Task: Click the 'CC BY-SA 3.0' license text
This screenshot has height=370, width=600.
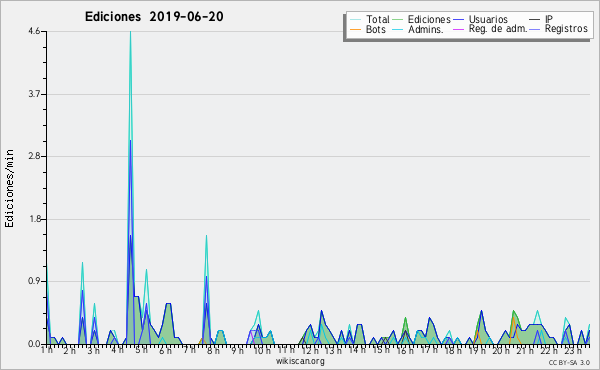Action: (x=569, y=362)
